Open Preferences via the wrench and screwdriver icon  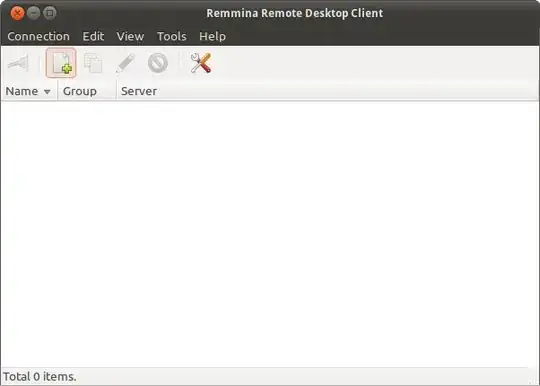pos(201,63)
